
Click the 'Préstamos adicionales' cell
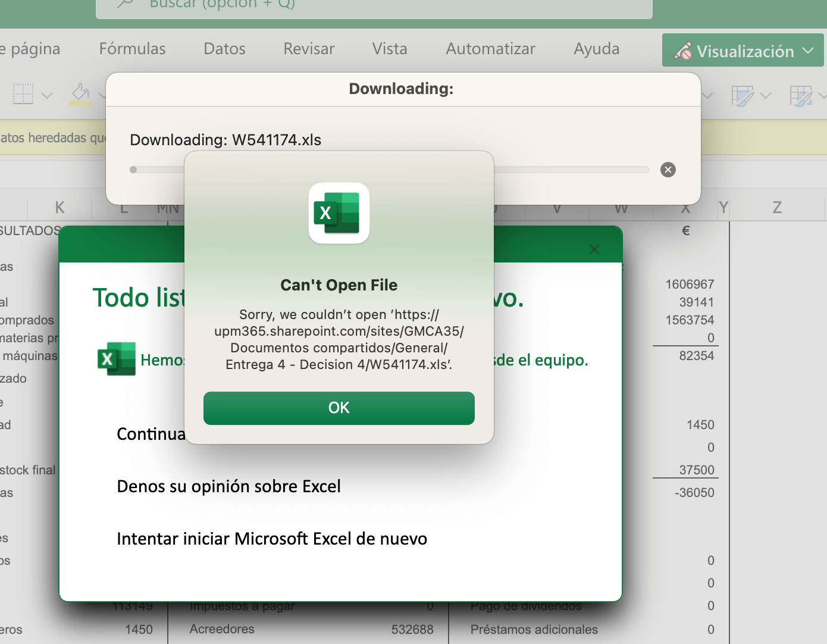tap(534, 630)
